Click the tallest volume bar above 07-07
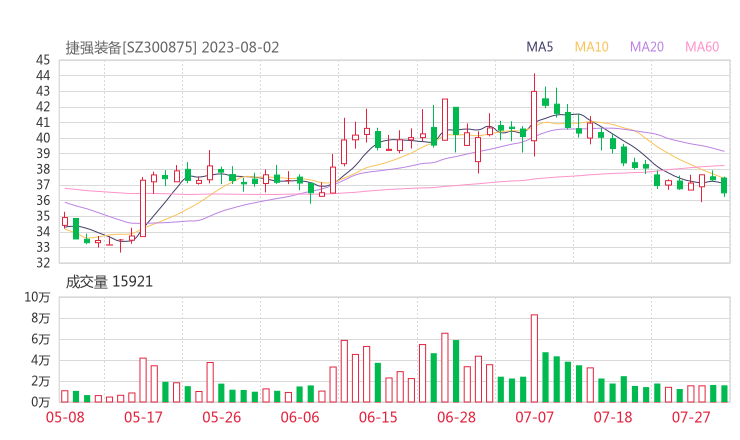 pyautogui.click(x=534, y=358)
